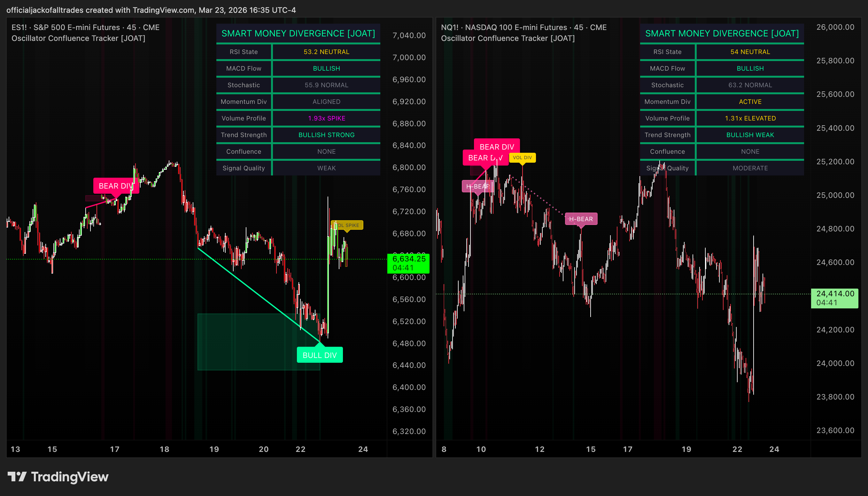868x496 pixels.
Task: Click the 23,600.00 level on NQ price axis
Action: (835, 430)
